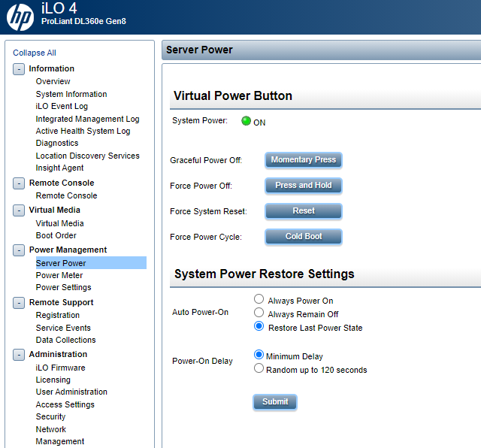Choose Restore Last Power State option
The image size is (481, 448).
pyautogui.click(x=259, y=326)
